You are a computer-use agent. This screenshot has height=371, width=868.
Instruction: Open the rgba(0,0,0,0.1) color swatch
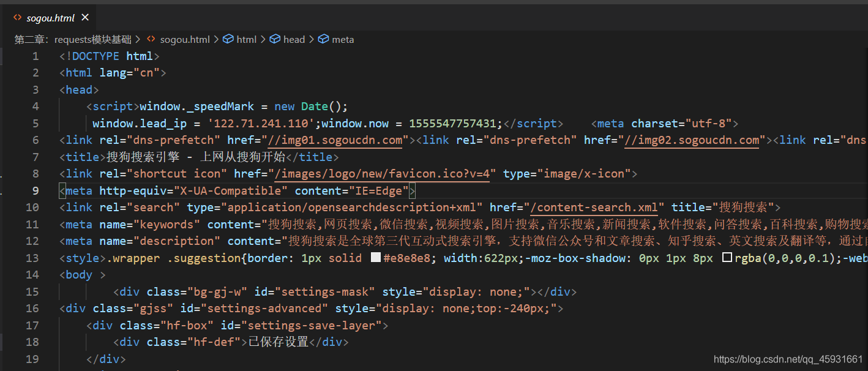[727, 258]
